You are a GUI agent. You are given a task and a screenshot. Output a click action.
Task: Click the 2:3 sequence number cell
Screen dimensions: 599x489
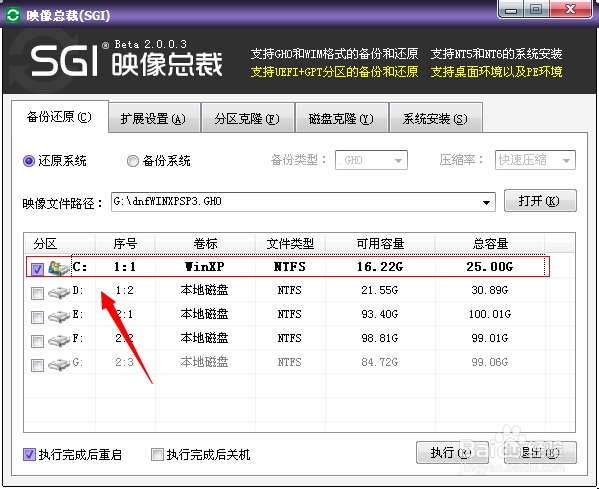point(125,362)
